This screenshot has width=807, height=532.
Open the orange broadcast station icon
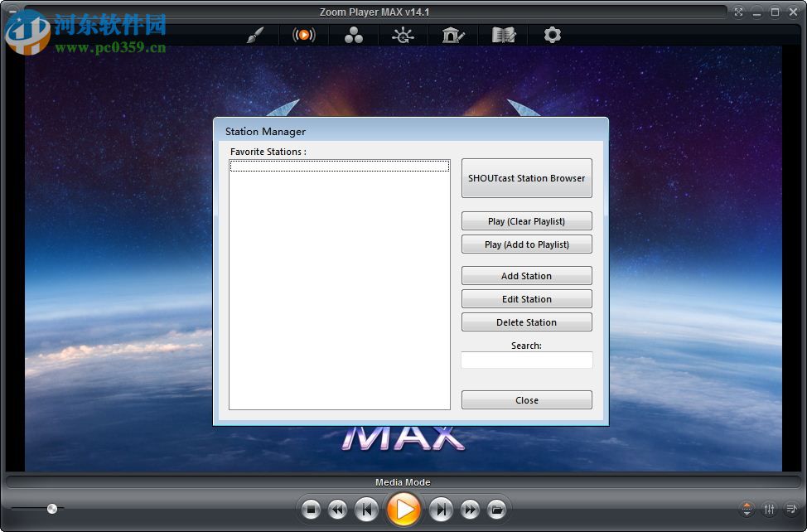tap(304, 35)
